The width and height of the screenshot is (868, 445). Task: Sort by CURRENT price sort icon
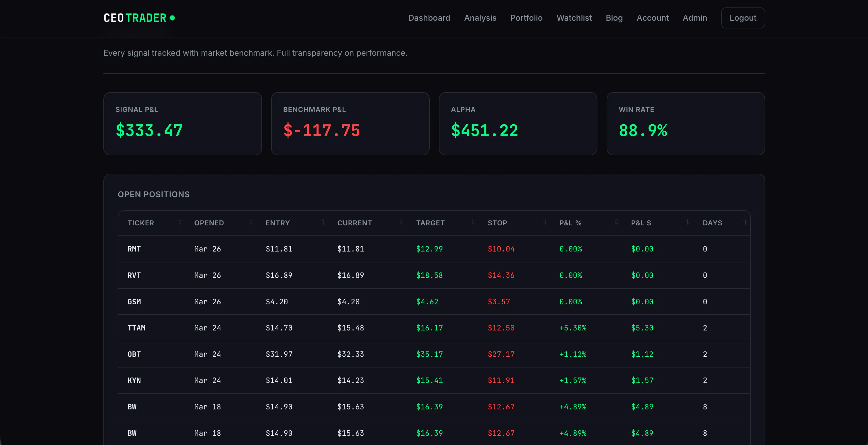coord(401,222)
